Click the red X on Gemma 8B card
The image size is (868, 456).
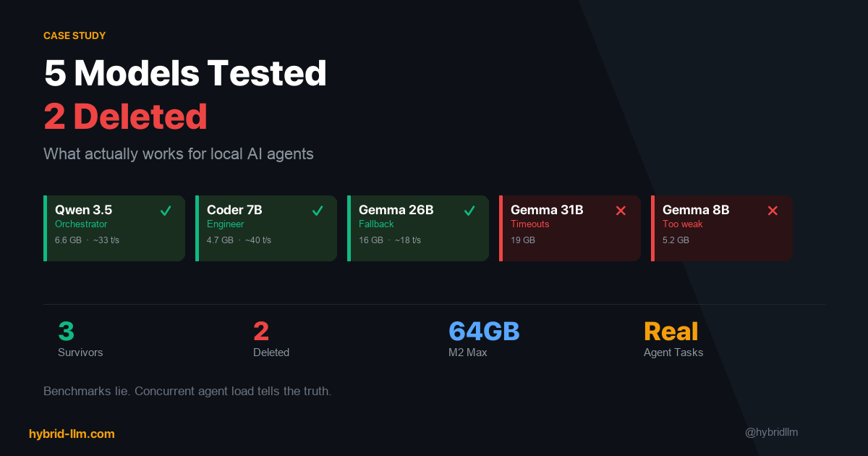point(773,211)
